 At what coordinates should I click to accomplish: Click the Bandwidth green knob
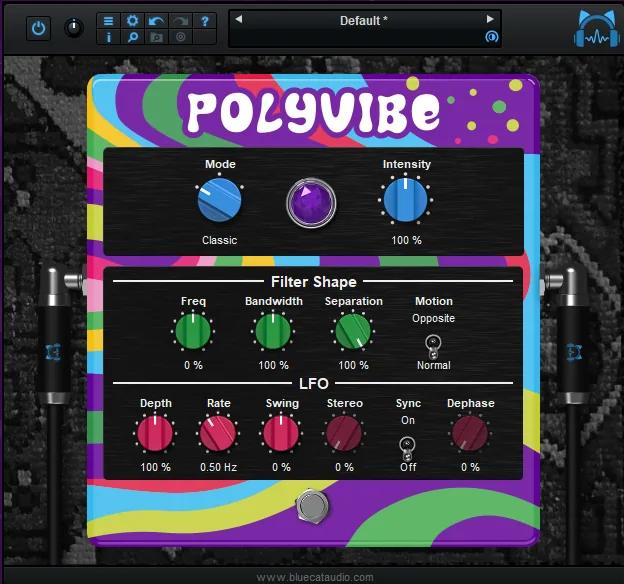coord(273,331)
